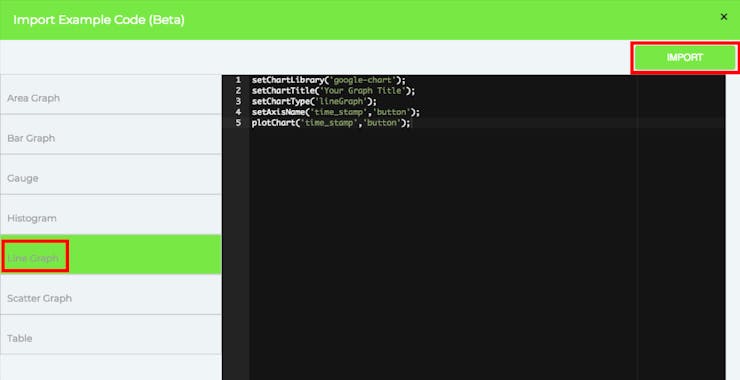Place cursor at end of plotChart line

pyautogui.click(x=411, y=123)
